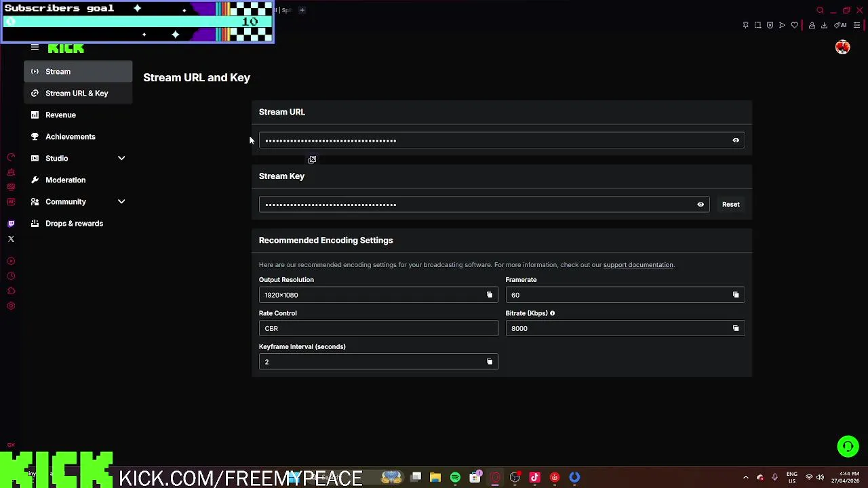The image size is (868, 488).
Task: Open the browser account profile icon
Action: click(x=812, y=25)
